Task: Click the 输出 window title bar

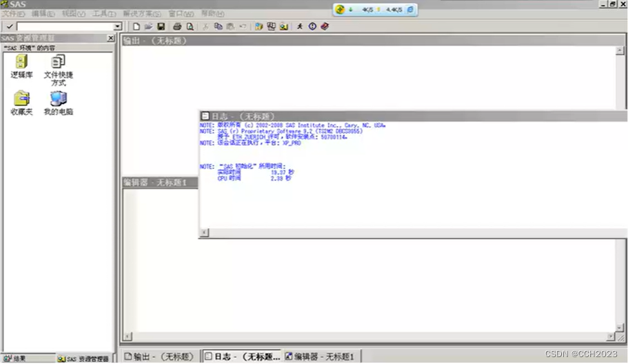Action: click(373, 41)
